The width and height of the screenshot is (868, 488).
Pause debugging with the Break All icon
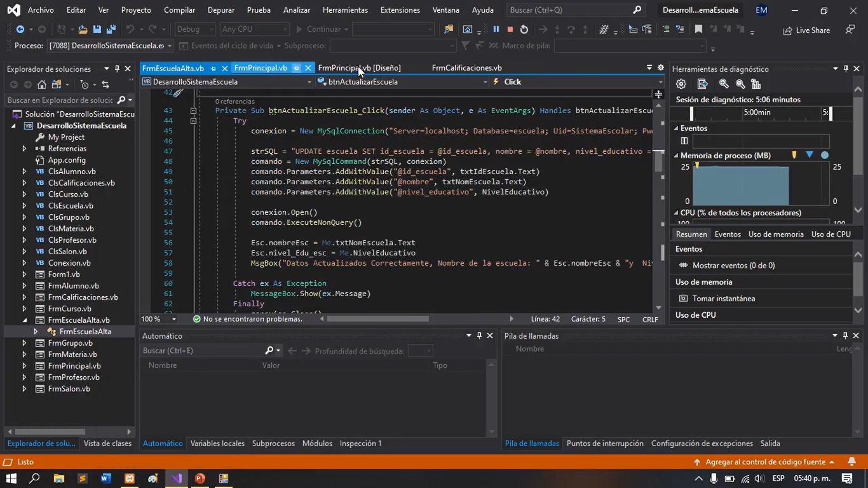(496, 29)
